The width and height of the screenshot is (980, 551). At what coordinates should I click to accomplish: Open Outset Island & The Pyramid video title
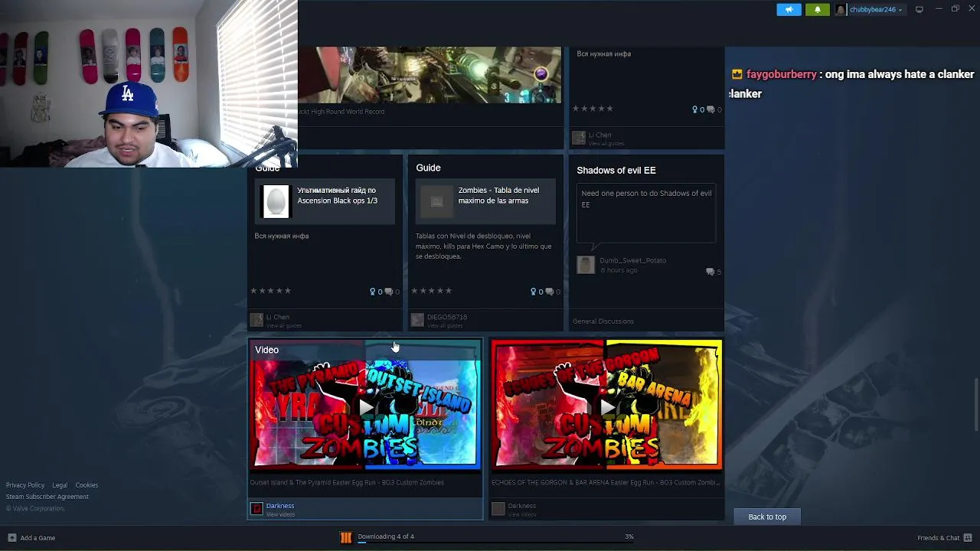347,483
